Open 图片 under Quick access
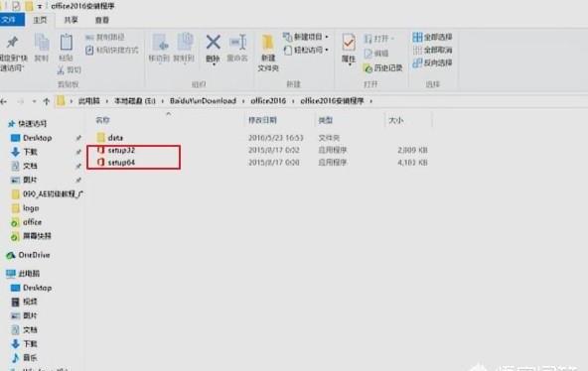The width and height of the screenshot is (588, 371). (30, 180)
